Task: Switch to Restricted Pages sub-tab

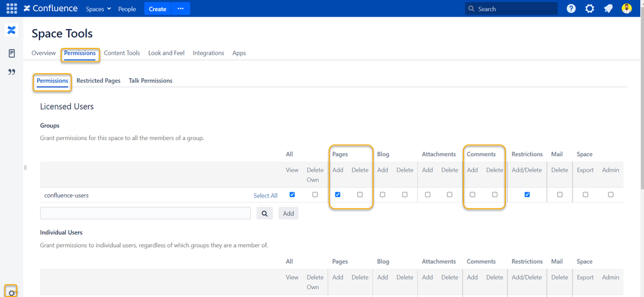Action: 99,81
